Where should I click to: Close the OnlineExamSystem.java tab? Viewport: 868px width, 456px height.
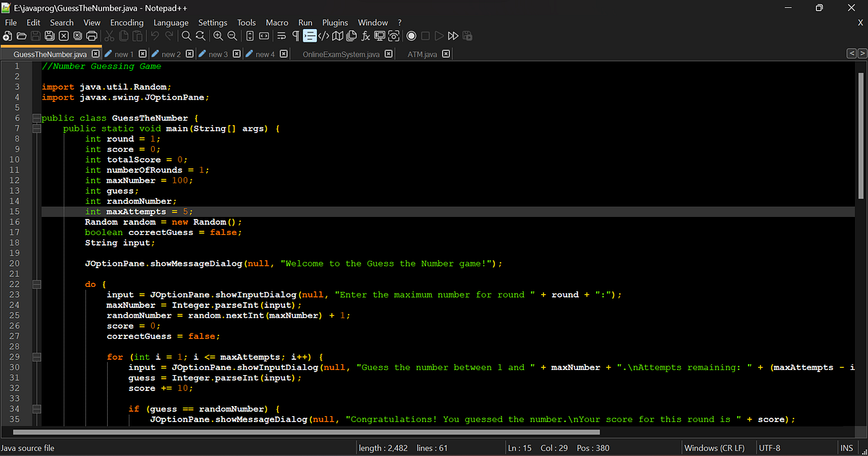[x=389, y=54]
